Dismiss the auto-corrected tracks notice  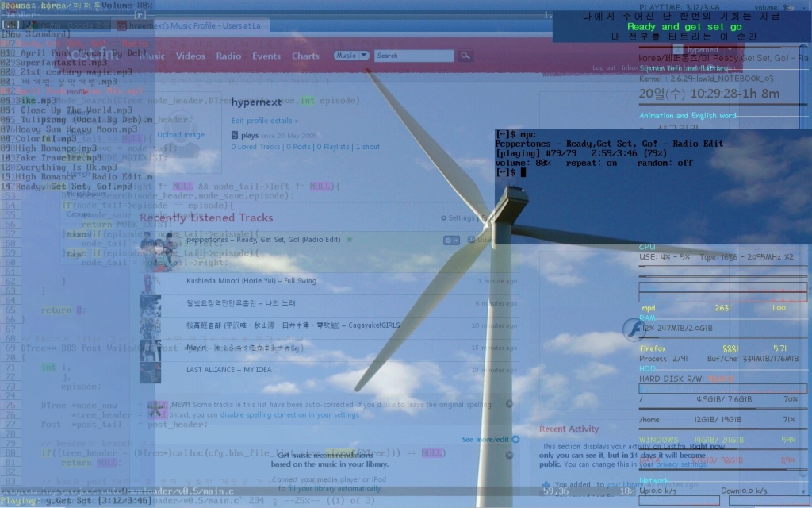click(509, 403)
